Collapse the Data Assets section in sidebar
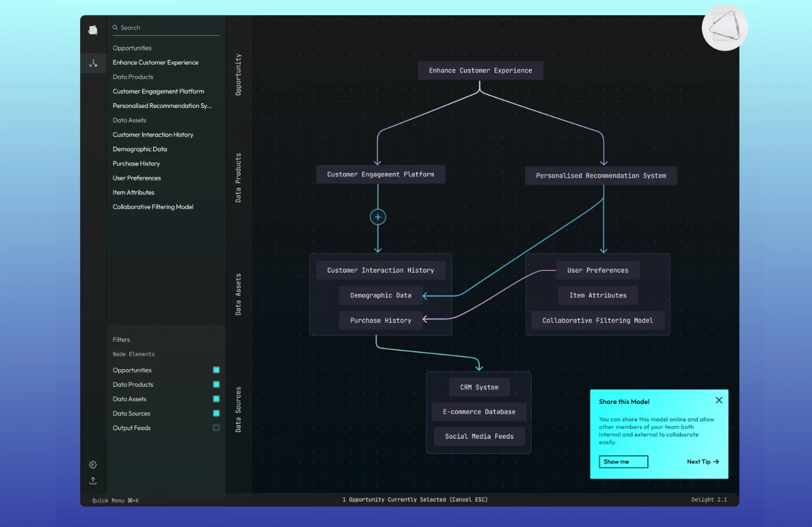 129,120
